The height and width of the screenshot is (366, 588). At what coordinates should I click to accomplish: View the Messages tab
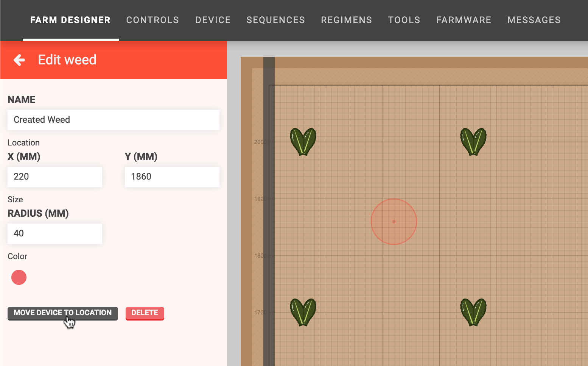534,20
